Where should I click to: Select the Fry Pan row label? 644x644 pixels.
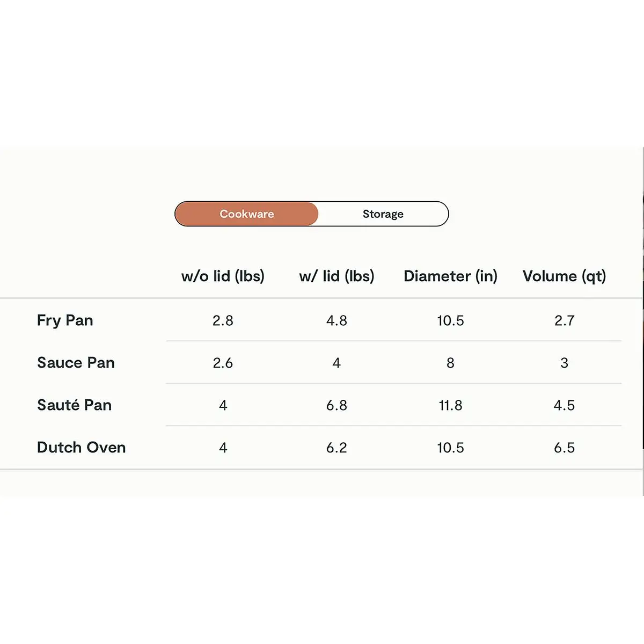pyautogui.click(x=65, y=320)
